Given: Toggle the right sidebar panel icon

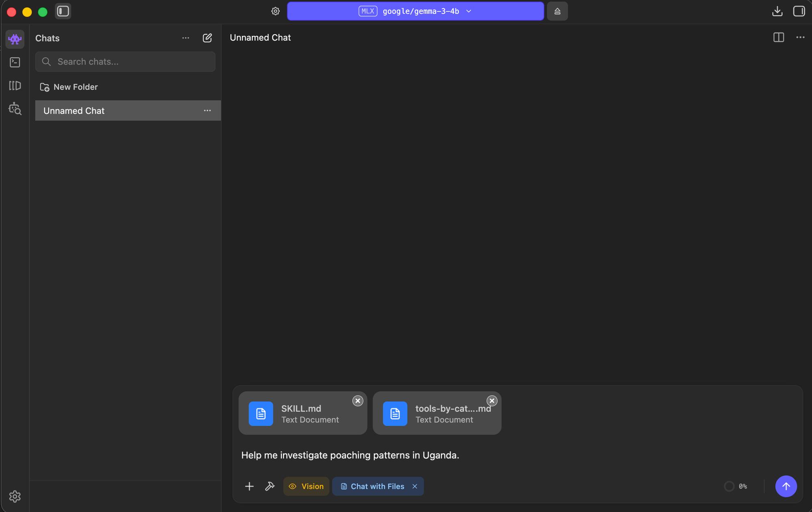Looking at the screenshot, I should (799, 11).
